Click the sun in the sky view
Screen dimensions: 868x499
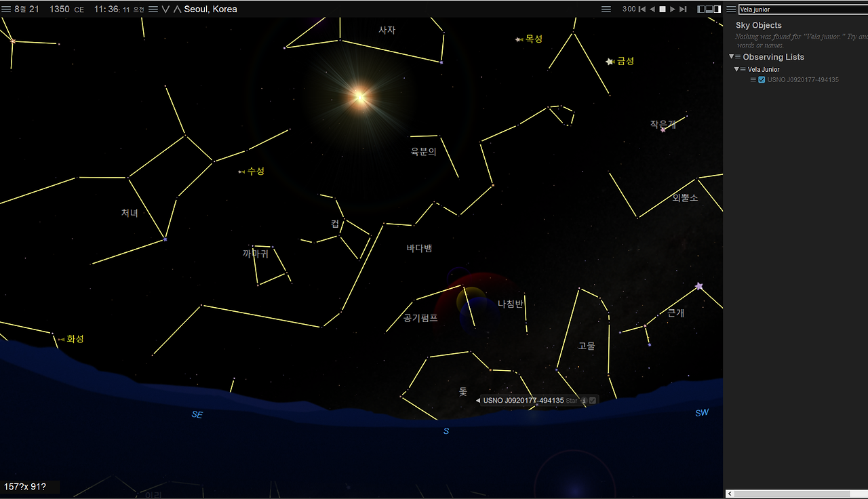click(359, 97)
